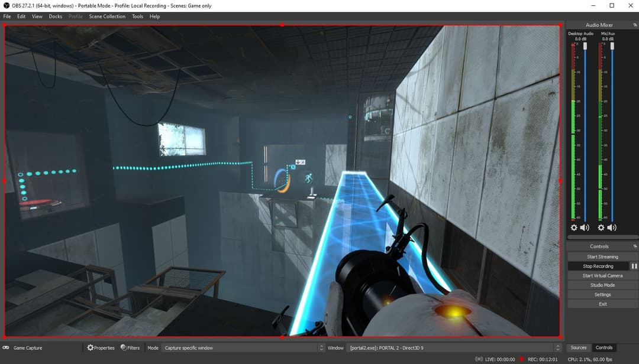The width and height of the screenshot is (639, 364).
Task: Open OBS Settings from Controls
Action: (x=602, y=295)
